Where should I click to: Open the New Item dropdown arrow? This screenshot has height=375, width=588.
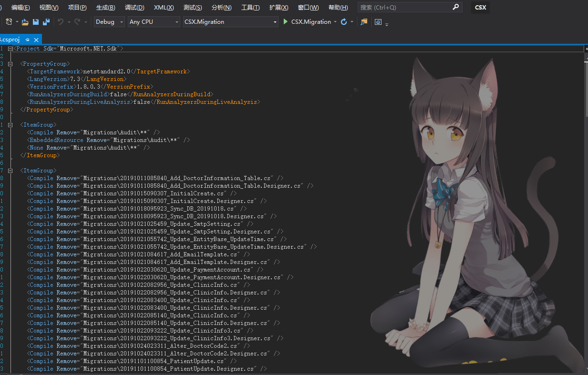(17, 22)
